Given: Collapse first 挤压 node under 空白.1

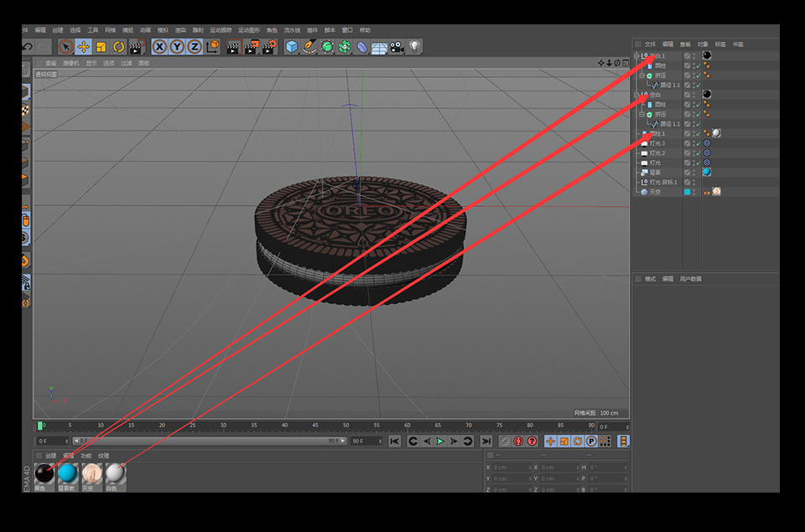Looking at the screenshot, I should click(x=641, y=75).
